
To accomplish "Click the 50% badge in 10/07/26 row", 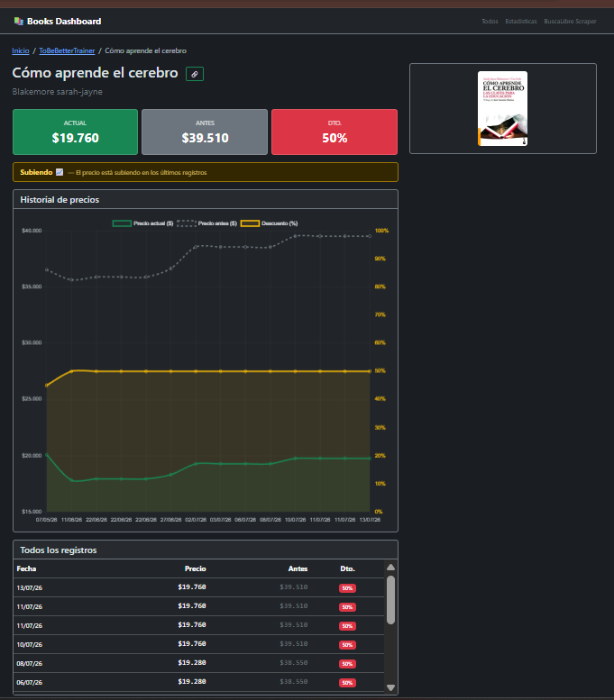I will 347,645.
